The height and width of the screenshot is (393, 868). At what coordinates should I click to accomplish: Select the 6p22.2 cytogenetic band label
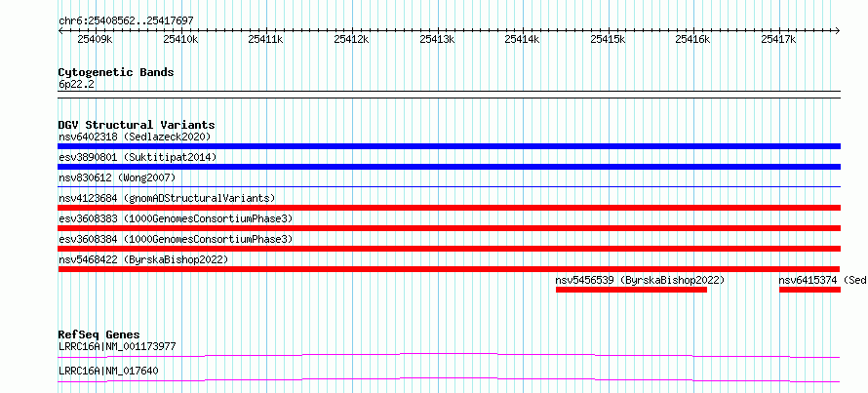coord(76,85)
